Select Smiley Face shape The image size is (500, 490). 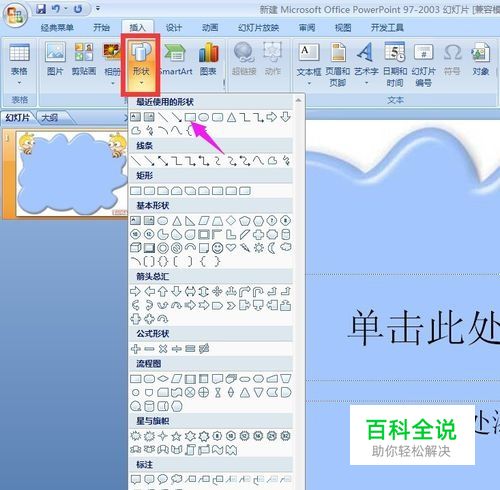pos(217,248)
